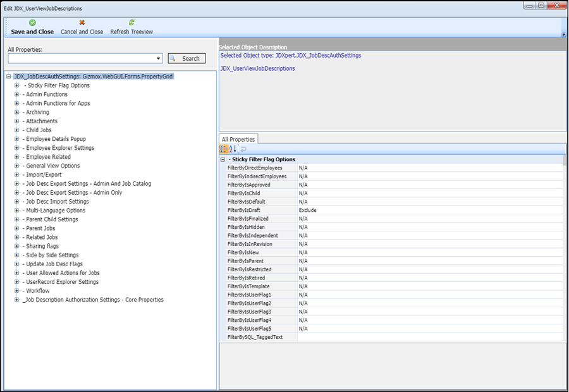Select Job Desc Export Settings - Admin And Job Catalog
569x392 pixels.
87,183
